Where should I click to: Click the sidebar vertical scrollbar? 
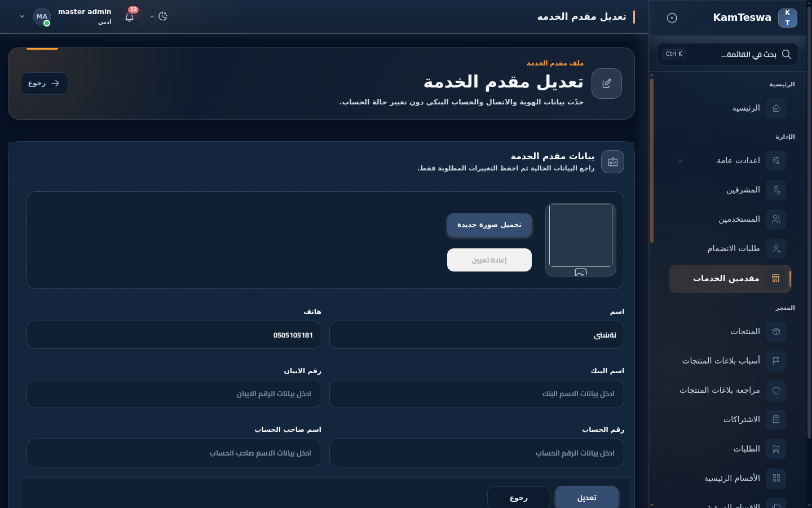[652, 161]
